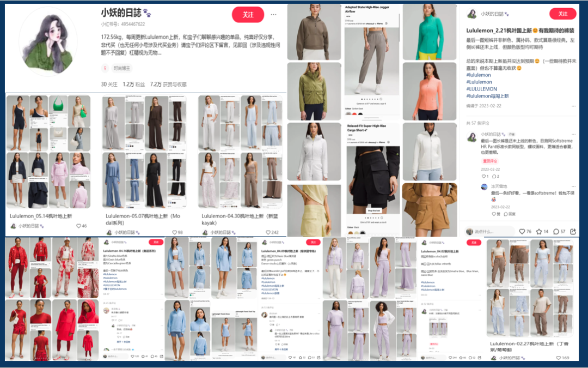This screenshot has height=368, width=588.
Task: Open #属于你的lululemon hashtag in 04.16 note
Action: (115, 289)
